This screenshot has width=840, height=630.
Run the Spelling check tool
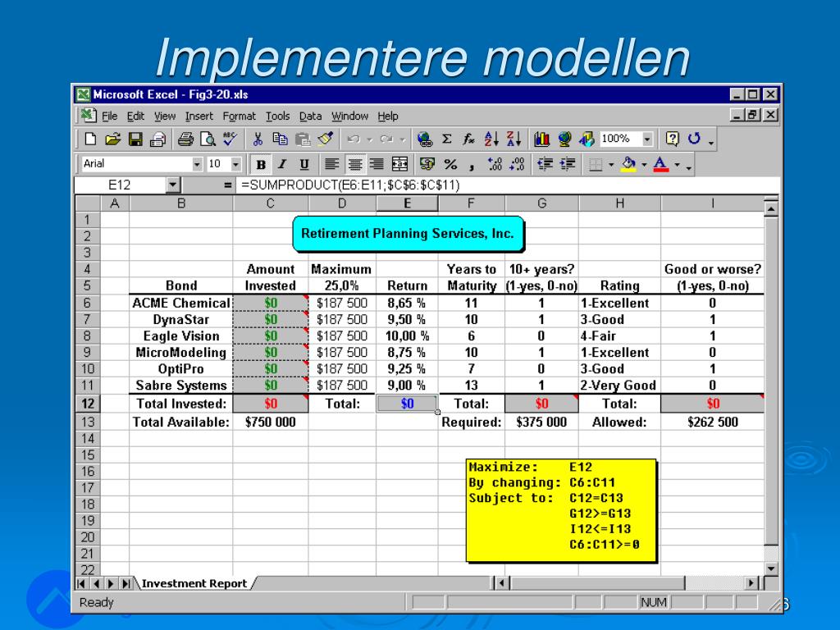click(231, 139)
